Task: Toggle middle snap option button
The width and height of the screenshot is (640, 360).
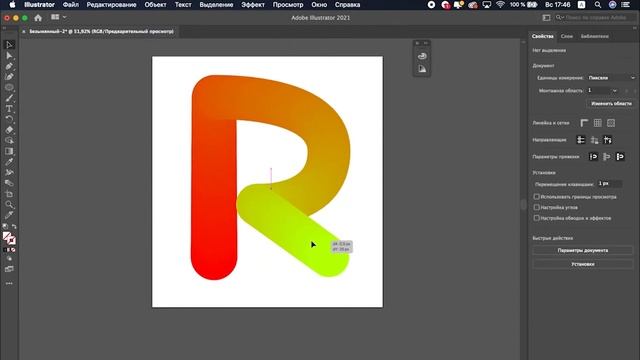Action: (x=607, y=157)
